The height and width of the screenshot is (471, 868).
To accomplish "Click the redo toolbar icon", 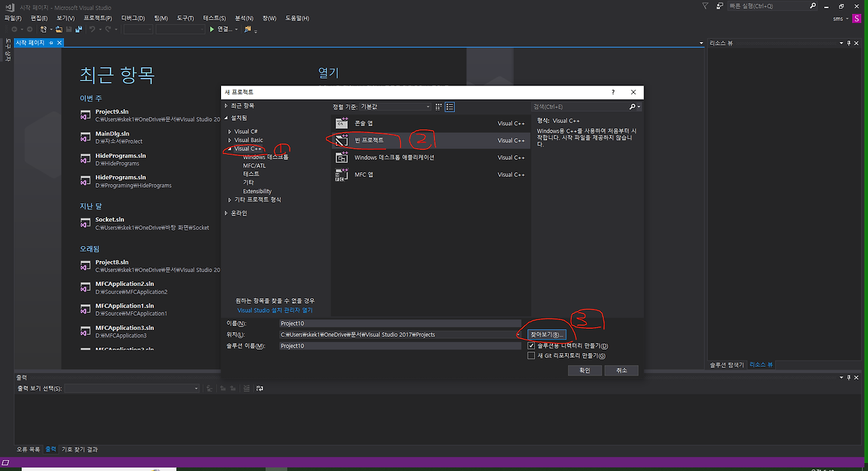I will point(108,29).
